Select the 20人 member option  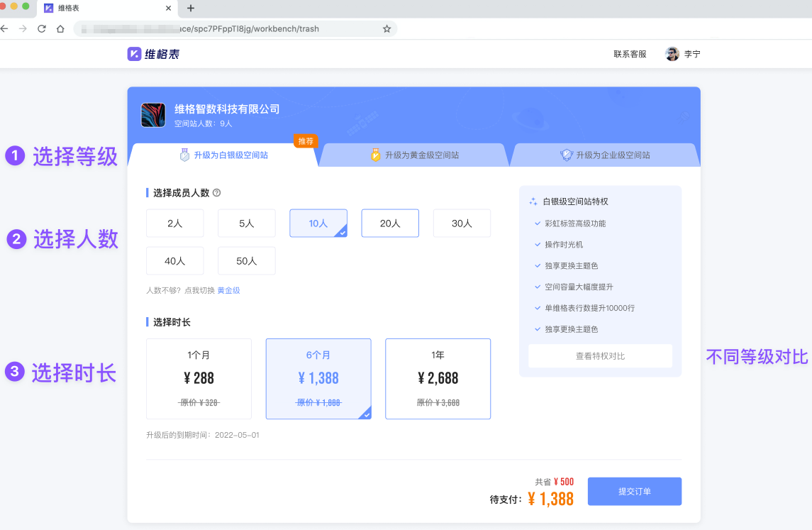pyautogui.click(x=390, y=223)
